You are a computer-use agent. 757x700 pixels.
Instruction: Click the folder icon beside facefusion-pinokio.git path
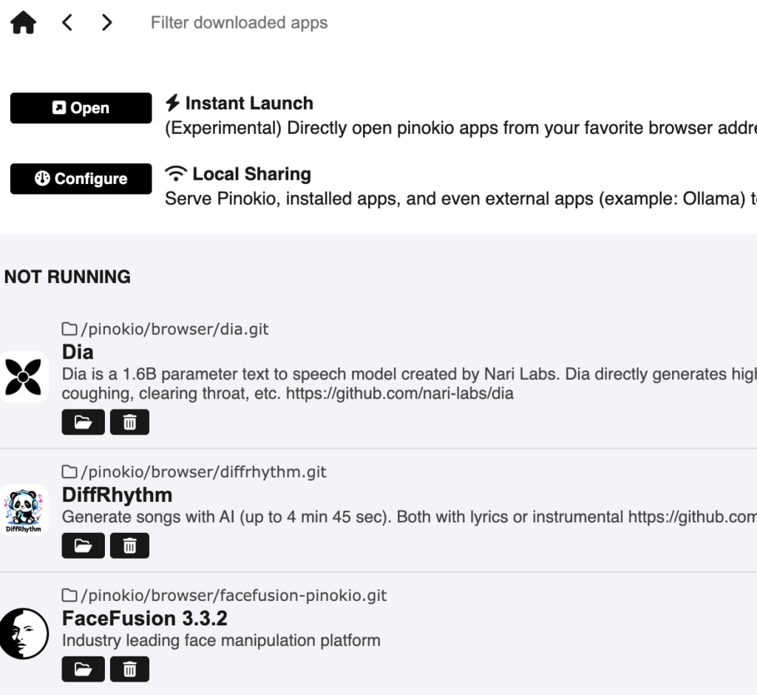coord(69,595)
